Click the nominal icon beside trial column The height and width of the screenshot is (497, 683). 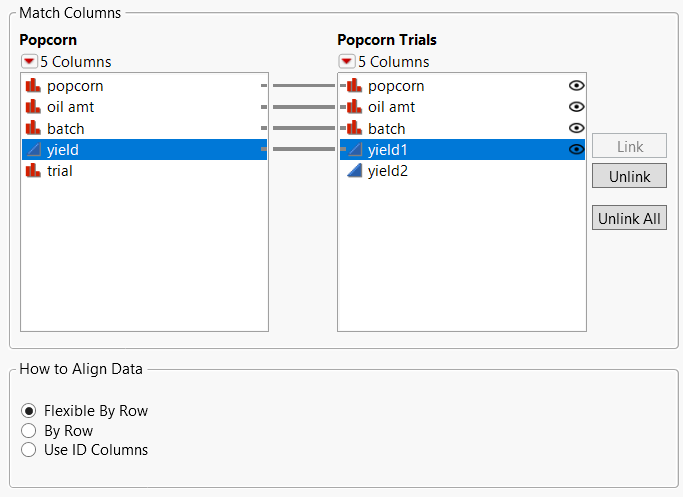point(33,171)
